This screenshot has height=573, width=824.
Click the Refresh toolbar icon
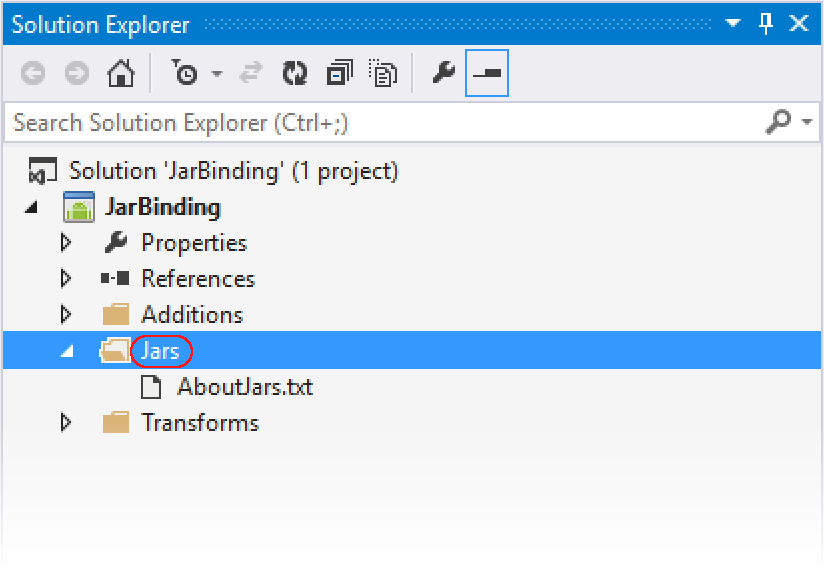point(295,73)
